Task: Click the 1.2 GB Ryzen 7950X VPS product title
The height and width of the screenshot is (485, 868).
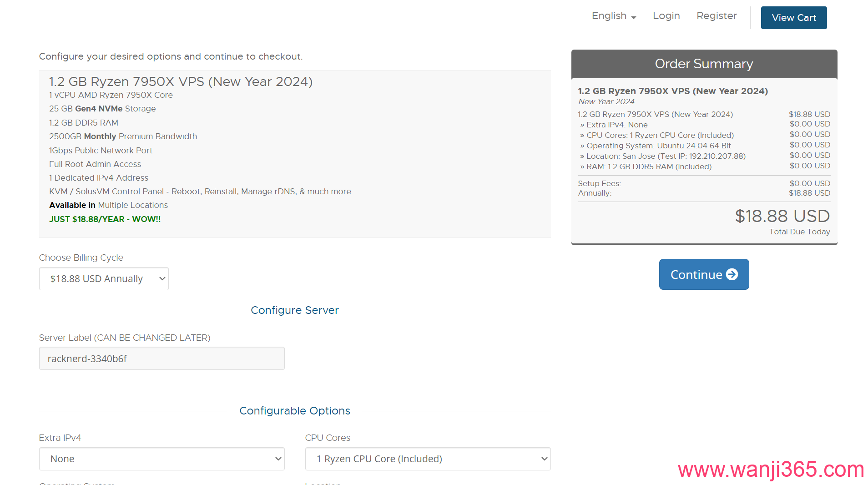Action: (x=181, y=81)
